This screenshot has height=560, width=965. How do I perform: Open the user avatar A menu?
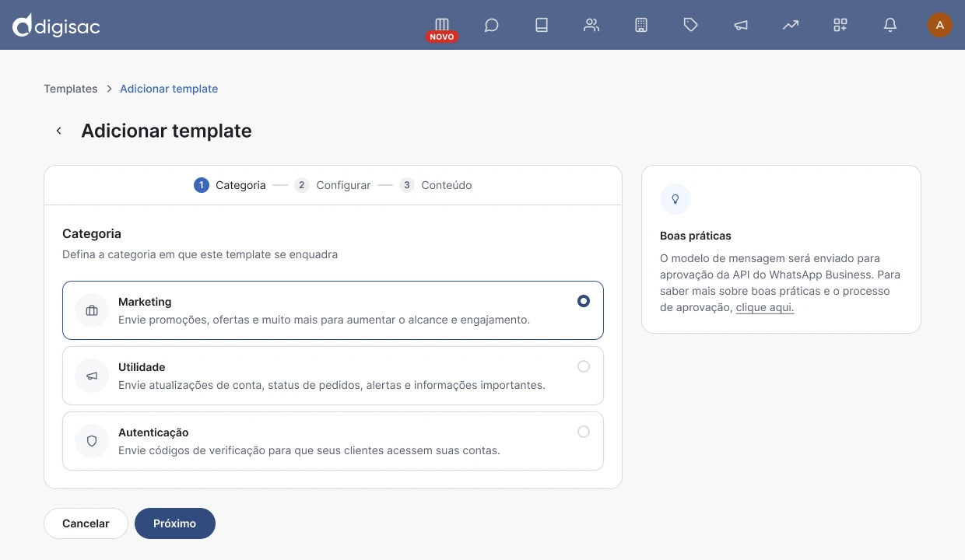tap(940, 25)
